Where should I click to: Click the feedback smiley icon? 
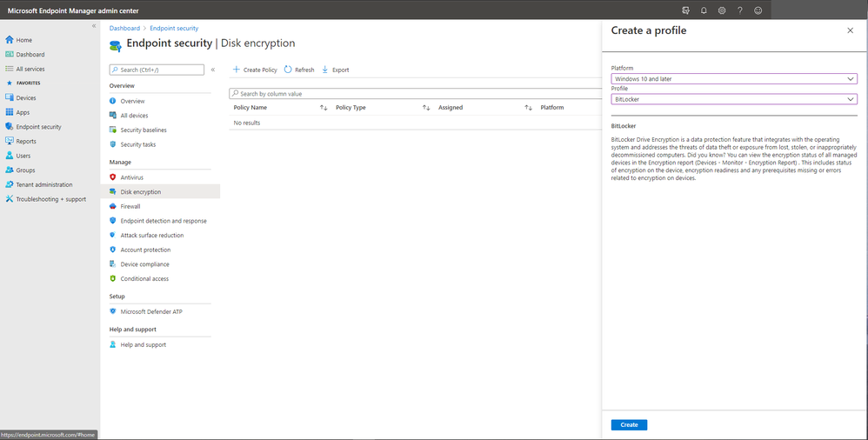click(758, 10)
